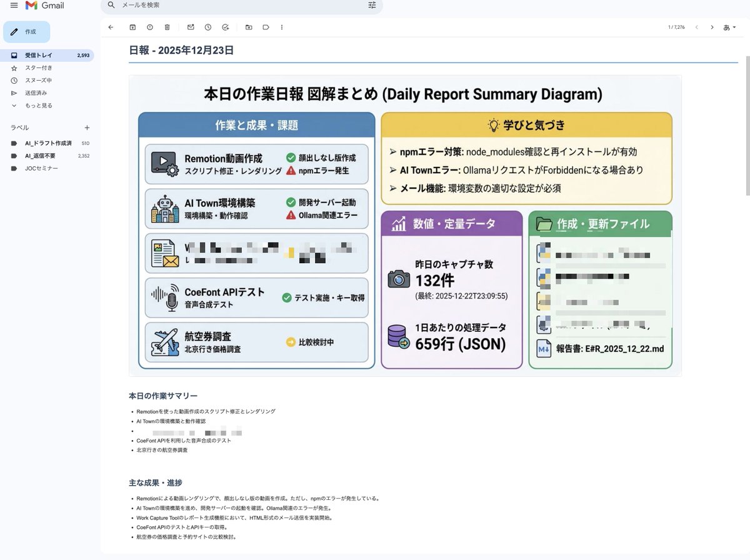Click the Remotion動画作成 video icon in diagram
Screen dimensions: 750x560
(x=166, y=164)
